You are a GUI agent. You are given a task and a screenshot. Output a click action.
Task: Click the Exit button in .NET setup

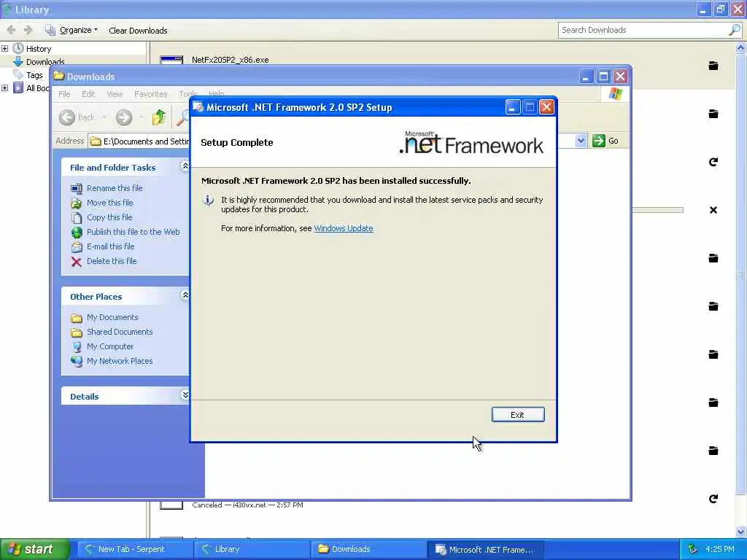(517, 415)
